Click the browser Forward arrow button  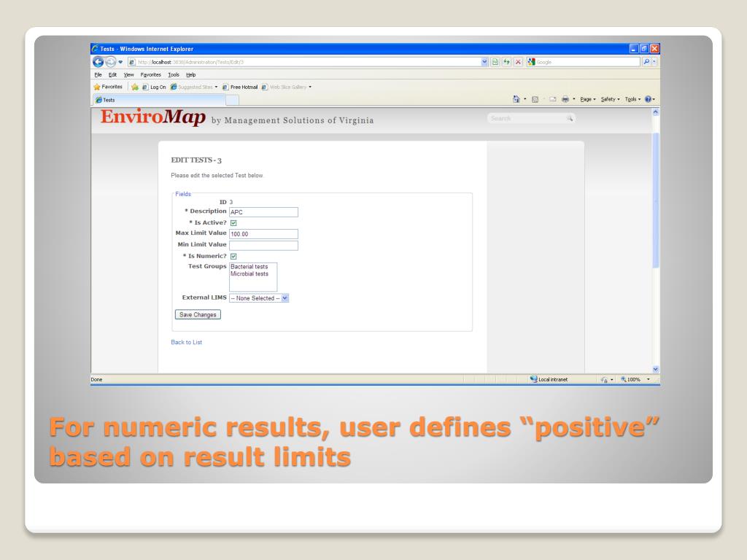pos(111,62)
